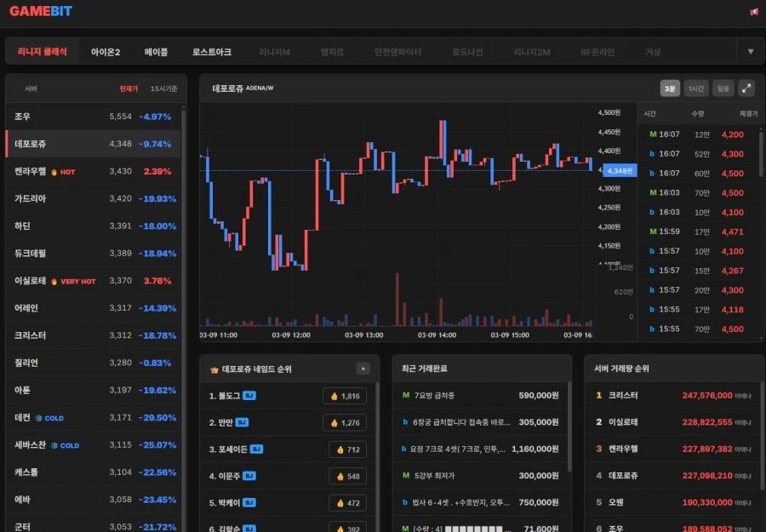Open the 법사 6-4셋 trade listing
This screenshot has width=766, height=532.
click(x=480, y=502)
